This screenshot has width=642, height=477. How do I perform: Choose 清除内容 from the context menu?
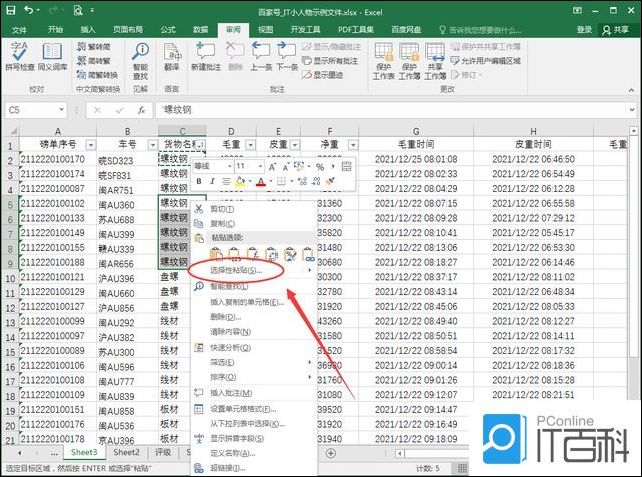[x=254, y=332]
